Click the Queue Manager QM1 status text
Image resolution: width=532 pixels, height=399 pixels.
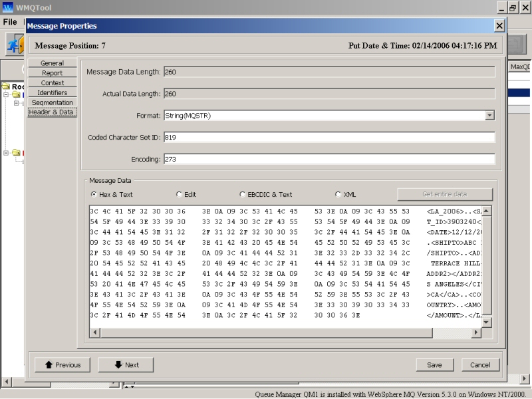pyautogui.click(x=390, y=394)
